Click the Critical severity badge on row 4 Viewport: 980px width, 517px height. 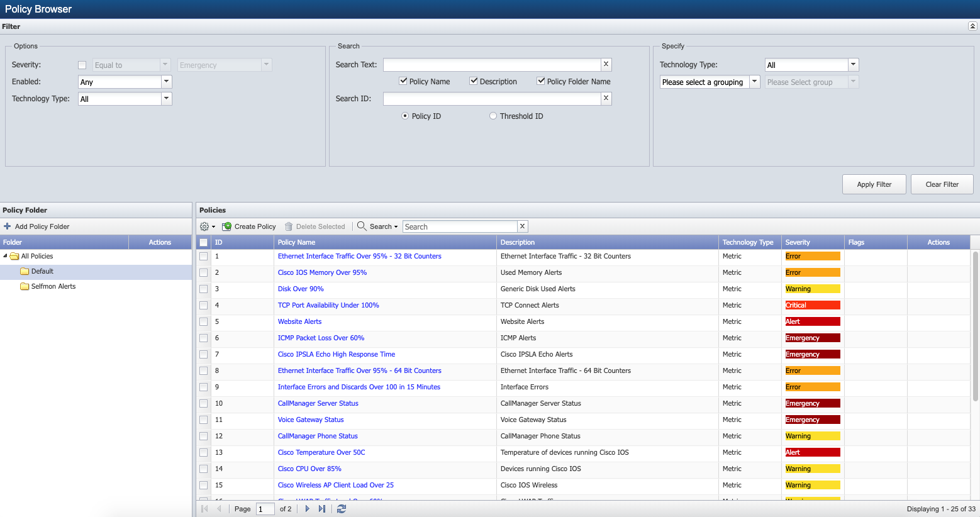pyautogui.click(x=813, y=305)
